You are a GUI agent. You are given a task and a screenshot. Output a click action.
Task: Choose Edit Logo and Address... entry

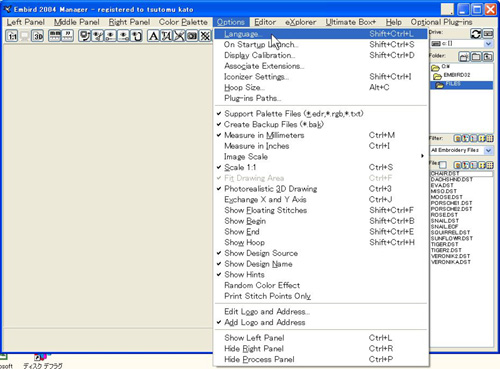point(320,312)
